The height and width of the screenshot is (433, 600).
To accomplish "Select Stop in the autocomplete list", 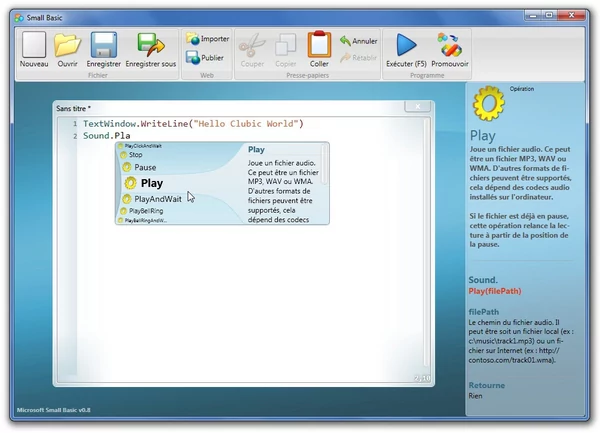I will [x=131, y=155].
